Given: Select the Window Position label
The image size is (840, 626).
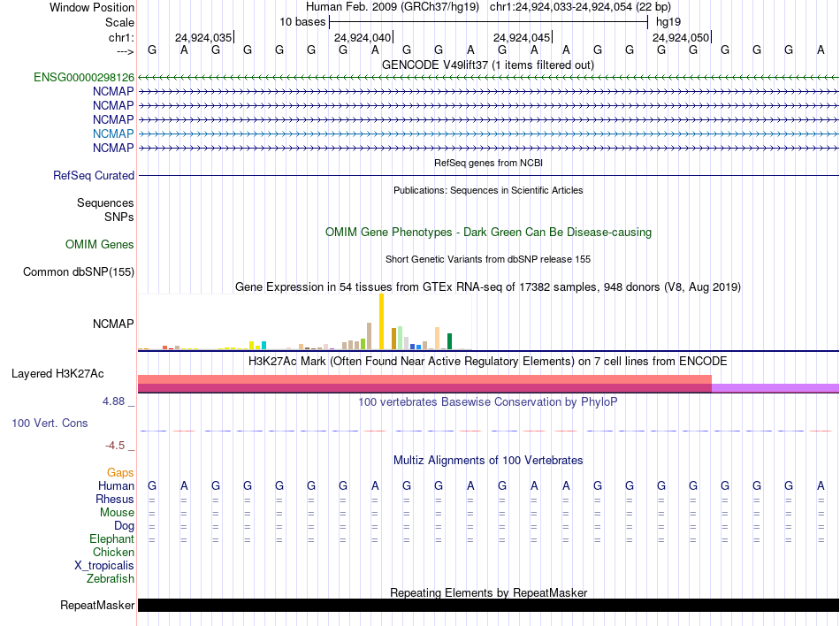Looking at the screenshot, I should tap(92, 7).
